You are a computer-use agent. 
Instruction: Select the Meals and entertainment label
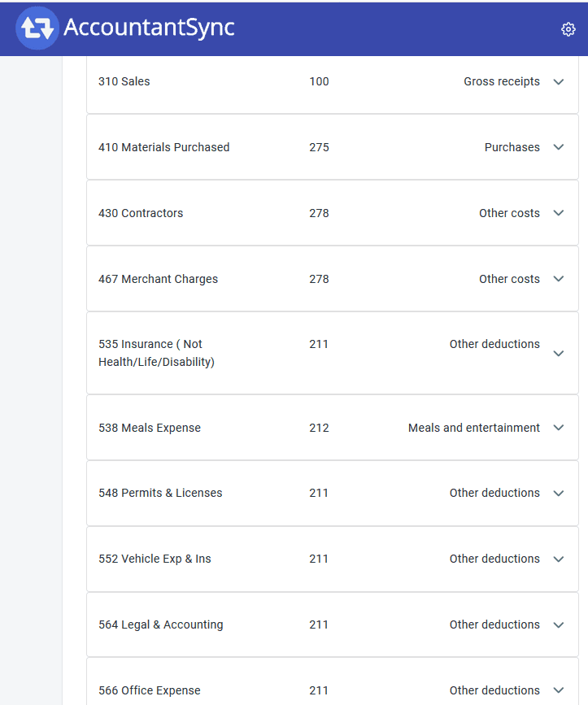(473, 428)
